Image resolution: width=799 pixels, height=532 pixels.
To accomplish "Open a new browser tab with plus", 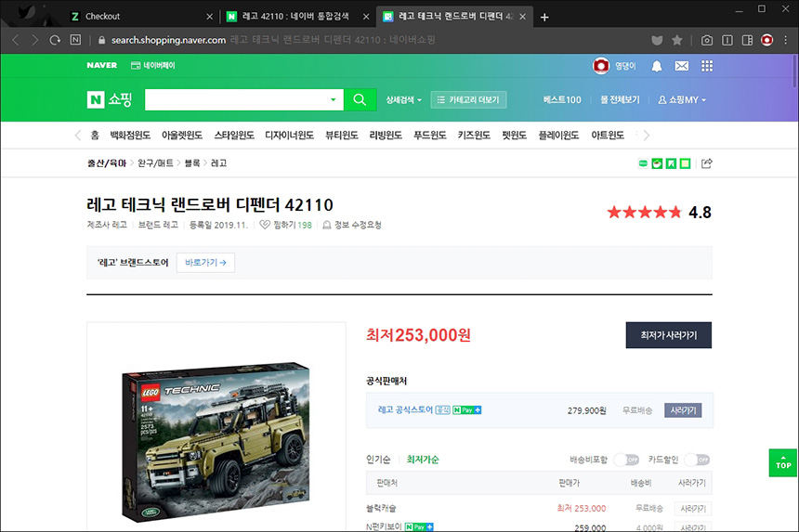I will (x=544, y=18).
